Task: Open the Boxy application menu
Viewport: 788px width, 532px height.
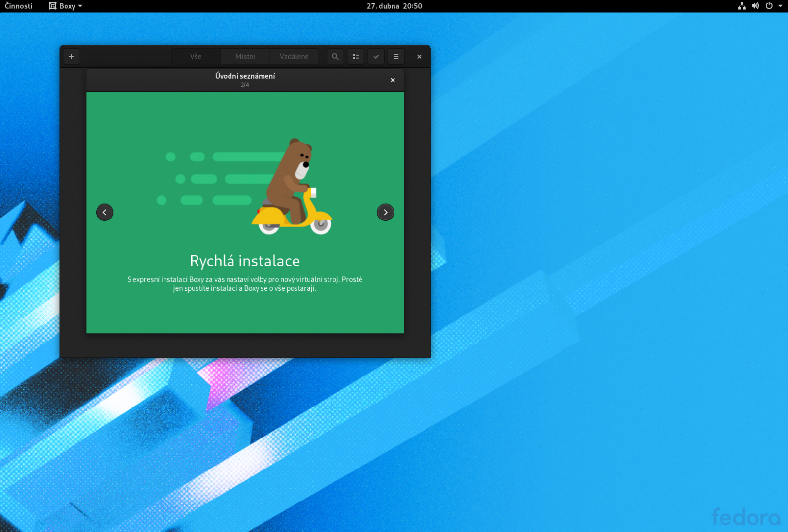Action: [65, 6]
